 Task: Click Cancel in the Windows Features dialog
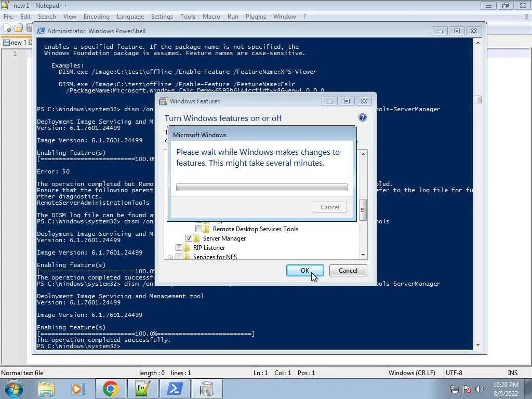[348, 270]
